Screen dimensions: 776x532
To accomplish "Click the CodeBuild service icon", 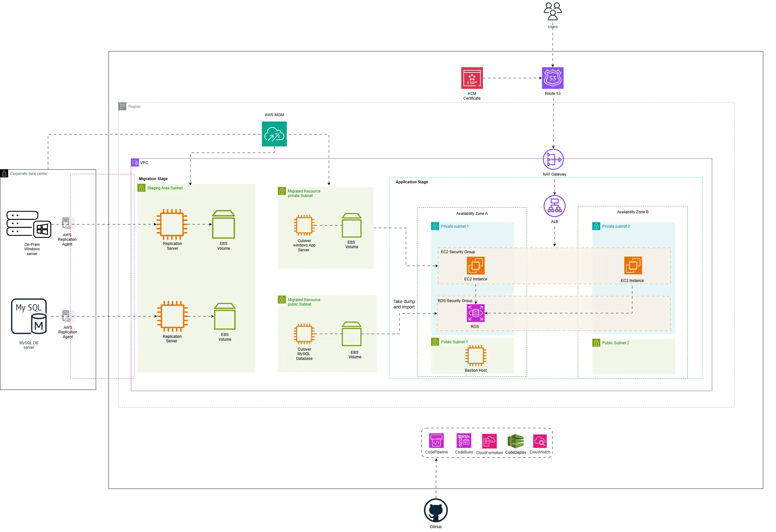I will [x=464, y=441].
